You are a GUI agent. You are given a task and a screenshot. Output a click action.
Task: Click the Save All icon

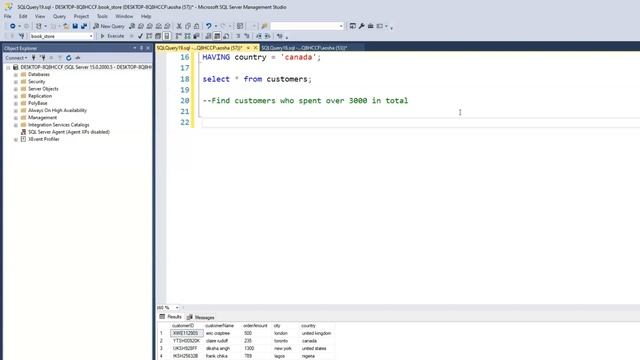click(84, 26)
